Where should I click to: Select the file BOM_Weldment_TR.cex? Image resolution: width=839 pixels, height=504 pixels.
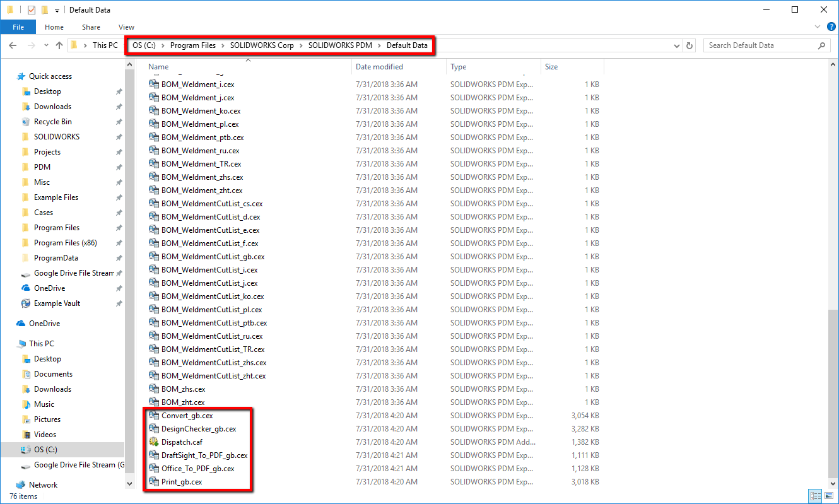(200, 164)
